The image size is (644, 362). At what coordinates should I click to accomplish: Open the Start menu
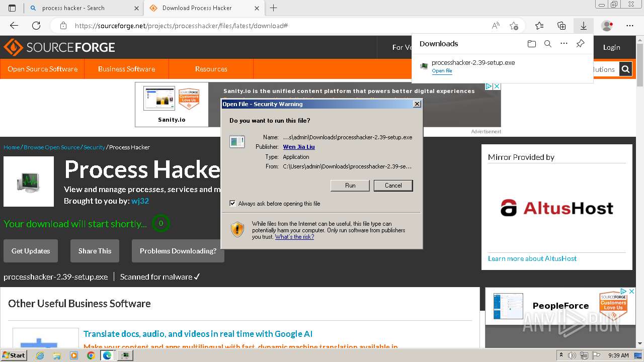click(14, 355)
